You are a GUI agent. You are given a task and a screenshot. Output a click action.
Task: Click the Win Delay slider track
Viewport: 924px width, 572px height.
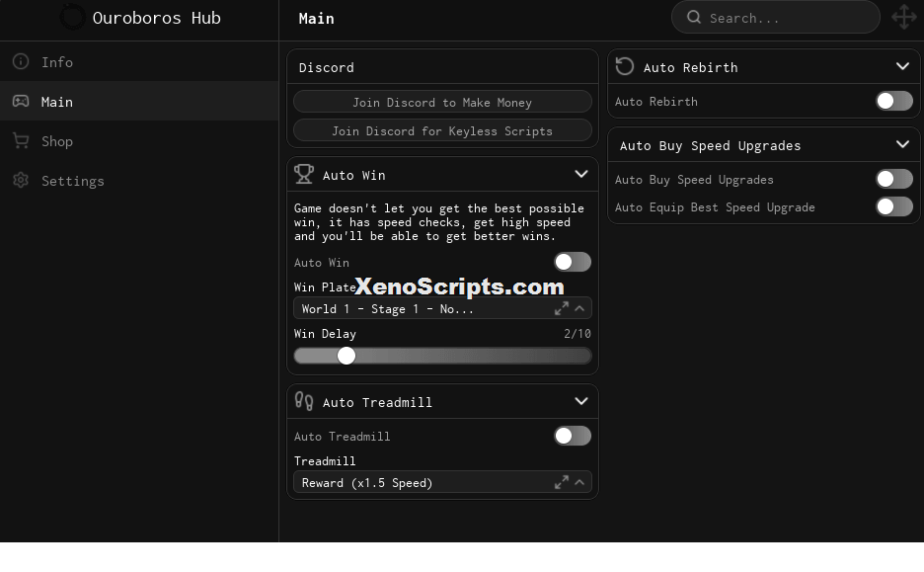pyautogui.click(x=442, y=356)
